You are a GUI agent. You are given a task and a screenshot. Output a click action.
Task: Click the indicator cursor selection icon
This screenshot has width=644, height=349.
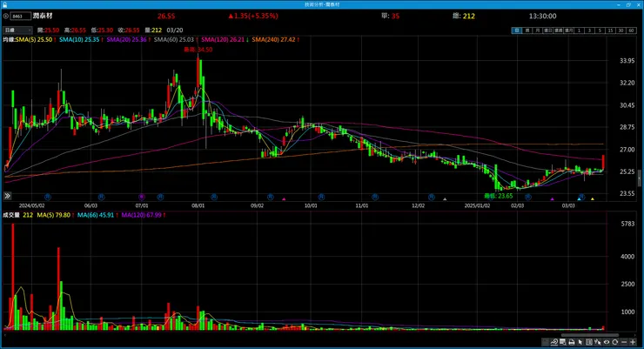598,342
